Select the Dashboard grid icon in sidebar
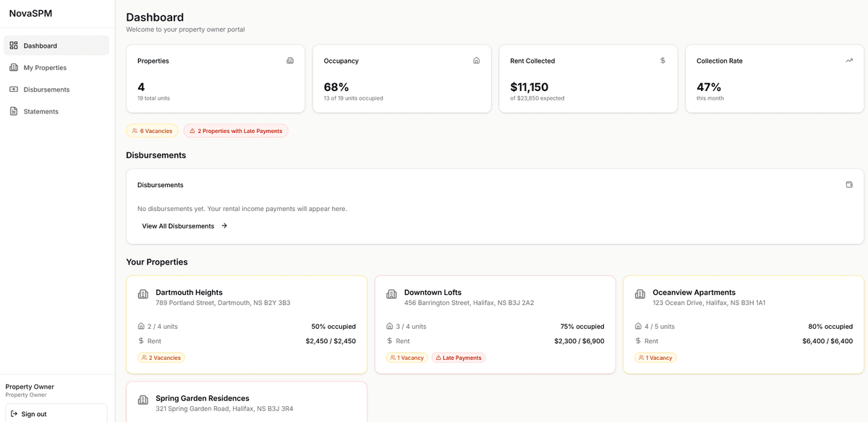 click(x=13, y=45)
